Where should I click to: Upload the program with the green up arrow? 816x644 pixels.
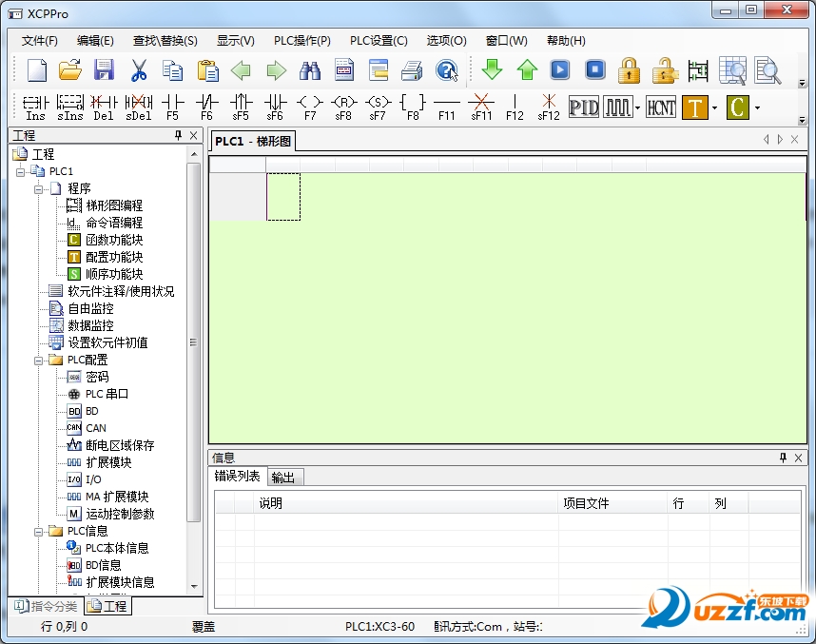click(x=527, y=69)
